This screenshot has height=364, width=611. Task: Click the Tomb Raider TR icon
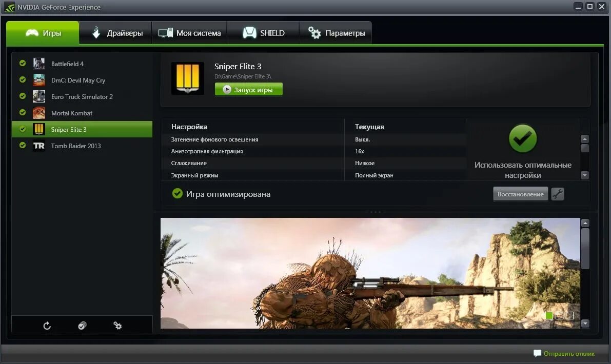point(39,146)
